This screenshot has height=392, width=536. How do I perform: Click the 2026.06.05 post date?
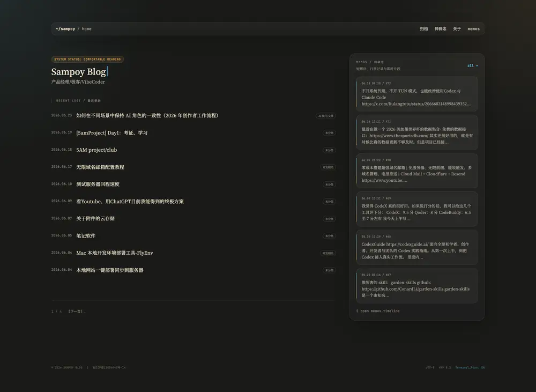click(x=62, y=235)
